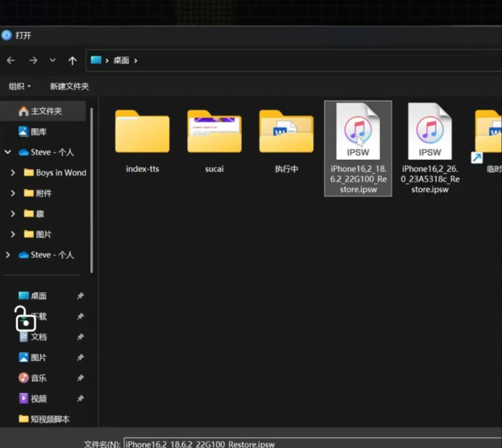The height and width of the screenshot is (448, 502).
Task: Select 主文件夹 in navigation pane
Action: pos(46,111)
